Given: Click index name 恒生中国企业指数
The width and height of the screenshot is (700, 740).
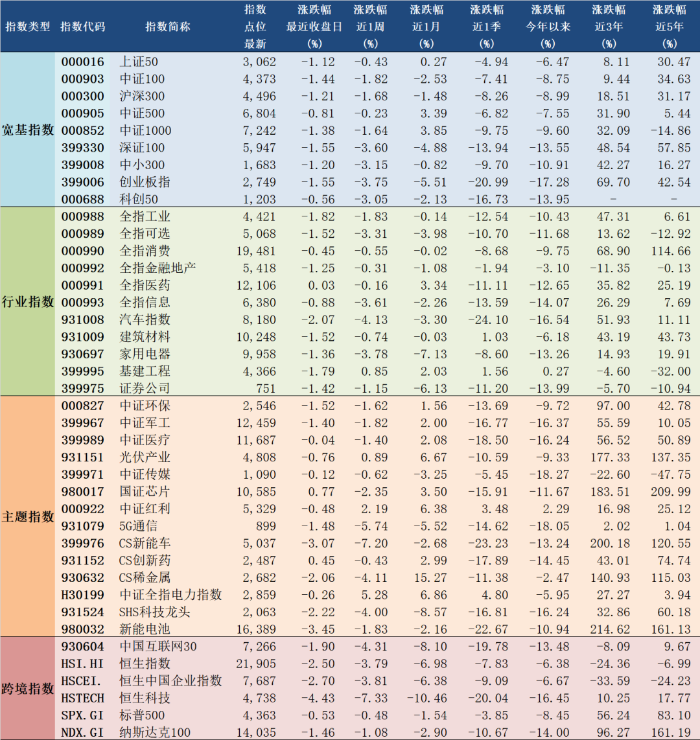Looking at the screenshot, I should [170, 681].
